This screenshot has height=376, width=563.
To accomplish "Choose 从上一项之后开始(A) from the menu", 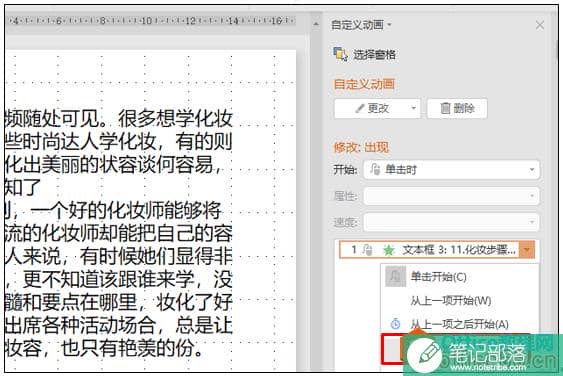I will pyautogui.click(x=460, y=324).
